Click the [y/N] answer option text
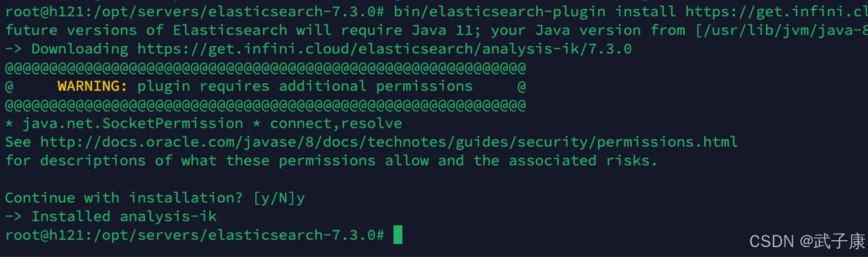 click(274, 198)
